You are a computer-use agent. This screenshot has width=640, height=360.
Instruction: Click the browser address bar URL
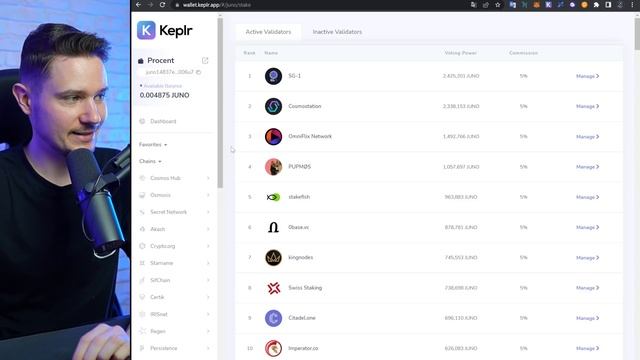point(216,5)
